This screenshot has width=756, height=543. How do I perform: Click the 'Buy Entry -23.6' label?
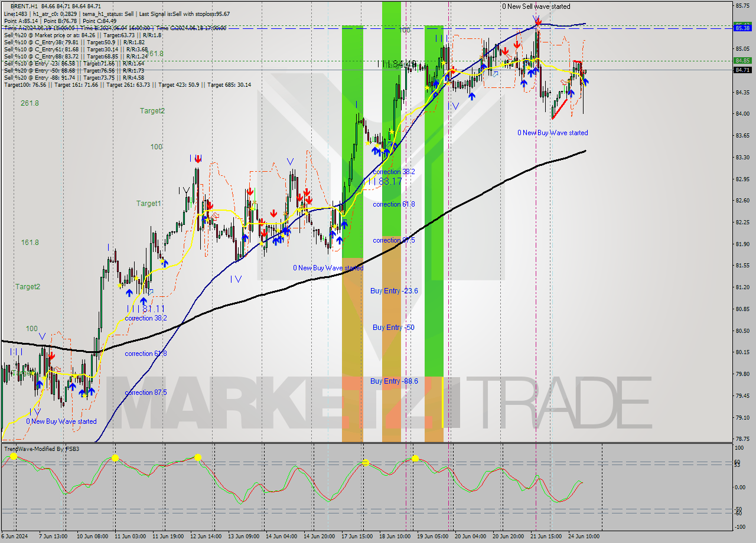394,291
